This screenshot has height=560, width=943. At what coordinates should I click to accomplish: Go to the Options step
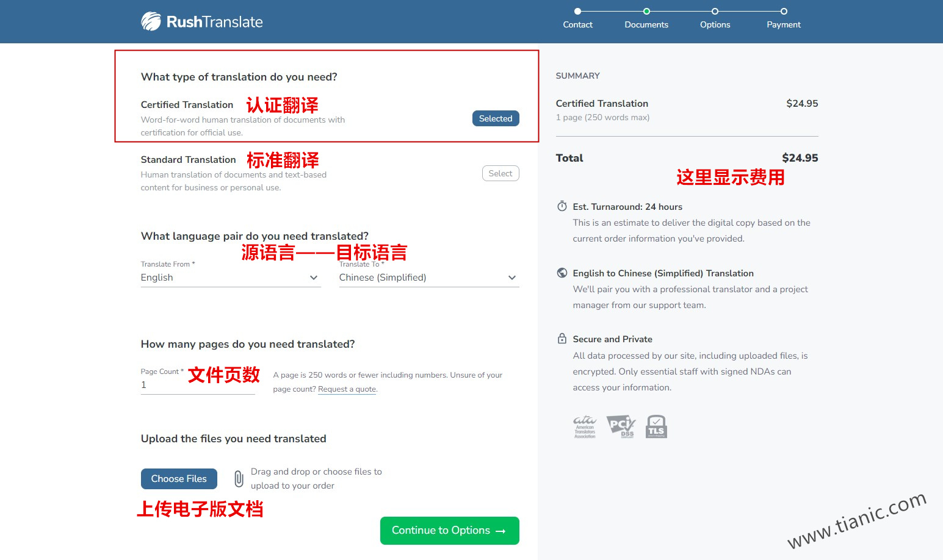pyautogui.click(x=715, y=18)
